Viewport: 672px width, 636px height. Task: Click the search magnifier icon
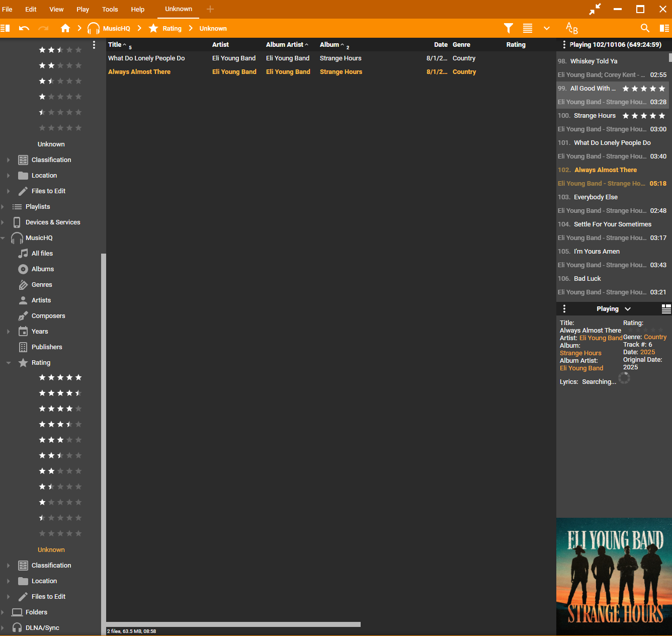coord(645,28)
